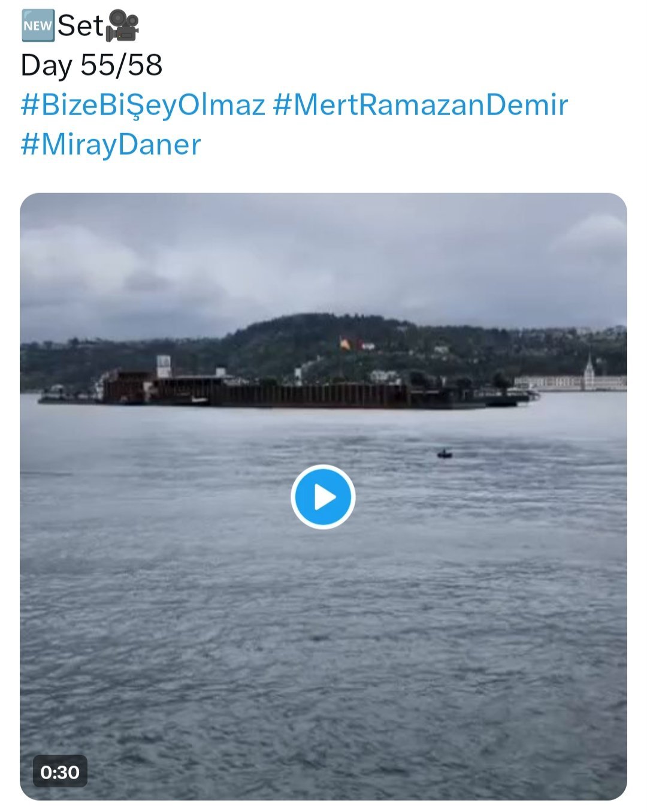Click the 0:30 duration badge
The height and width of the screenshot is (812, 647).
click(60, 771)
